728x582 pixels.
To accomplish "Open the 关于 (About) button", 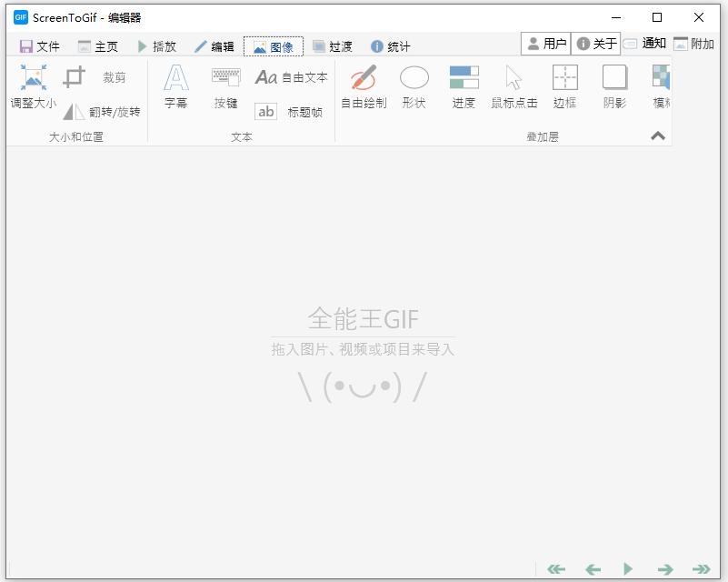I will [x=595, y=44].
